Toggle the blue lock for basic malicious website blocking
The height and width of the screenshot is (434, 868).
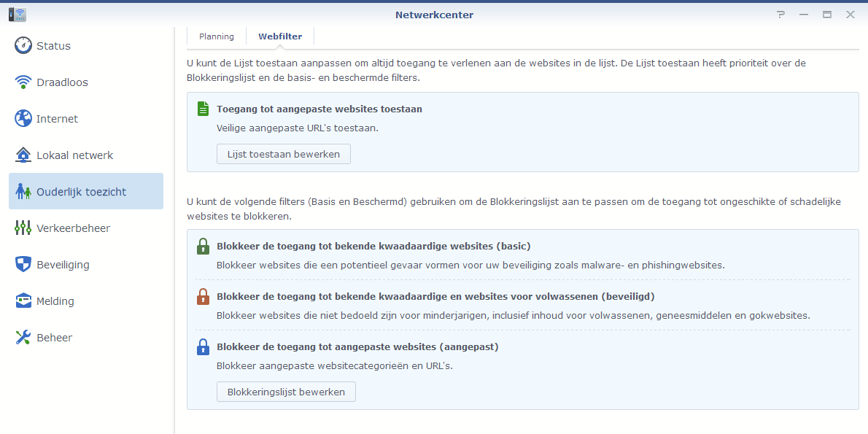(x=203, y=247)
